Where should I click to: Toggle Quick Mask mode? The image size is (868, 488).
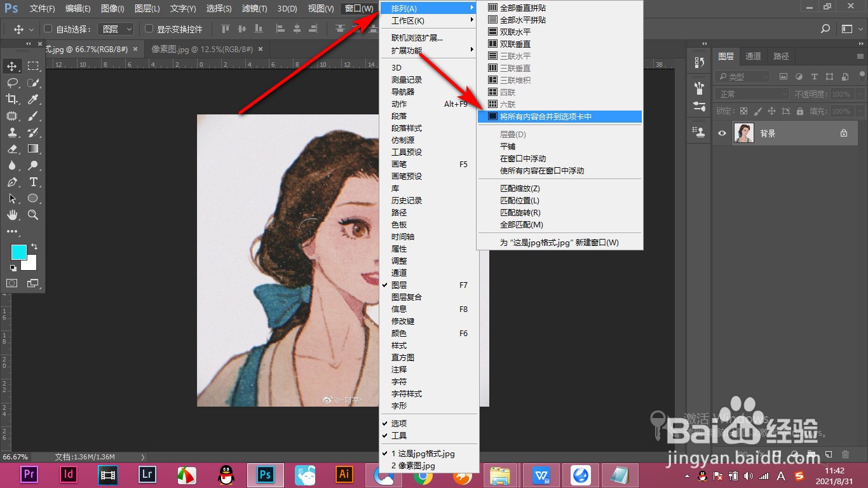coord(12,283)
